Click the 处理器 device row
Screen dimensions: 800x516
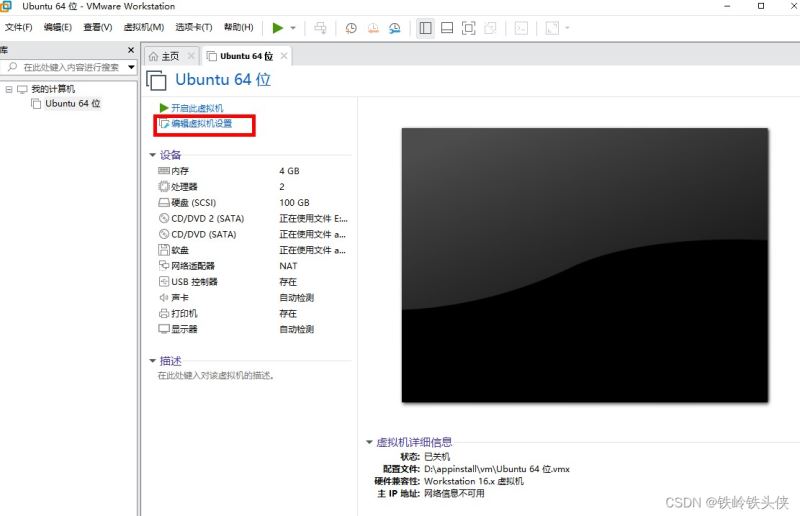[x=253, y=187]
